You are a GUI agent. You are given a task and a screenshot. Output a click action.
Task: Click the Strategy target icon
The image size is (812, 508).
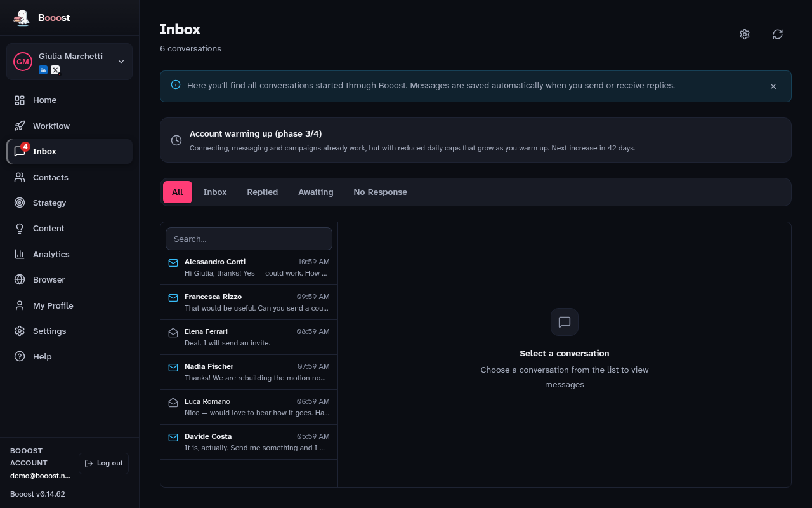[x=20, y=203]
